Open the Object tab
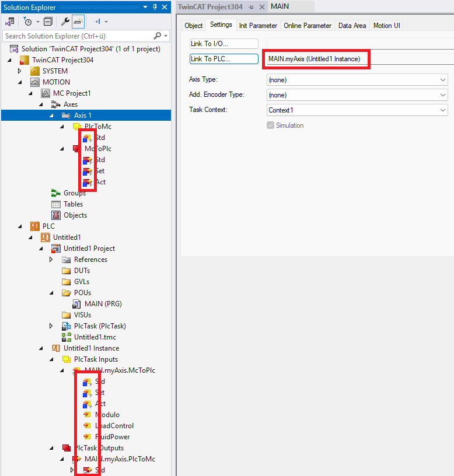The image size is (454, 476). tap(193, 26)
